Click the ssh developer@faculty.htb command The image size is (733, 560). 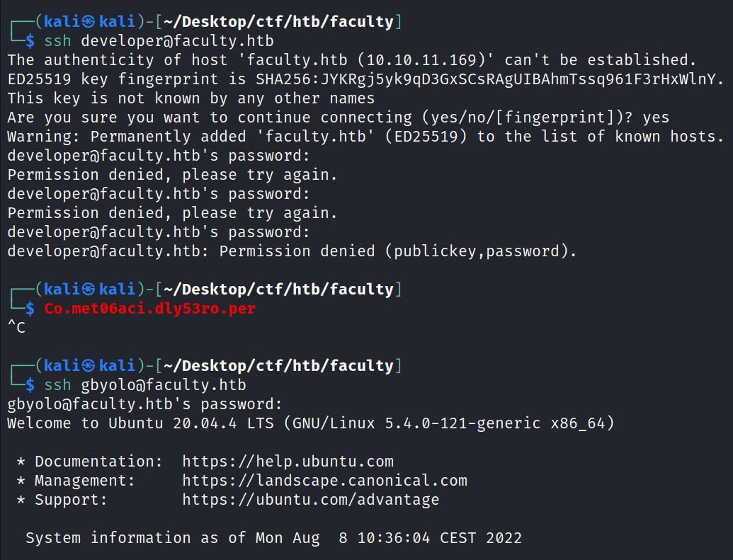(x=159, y=41)
